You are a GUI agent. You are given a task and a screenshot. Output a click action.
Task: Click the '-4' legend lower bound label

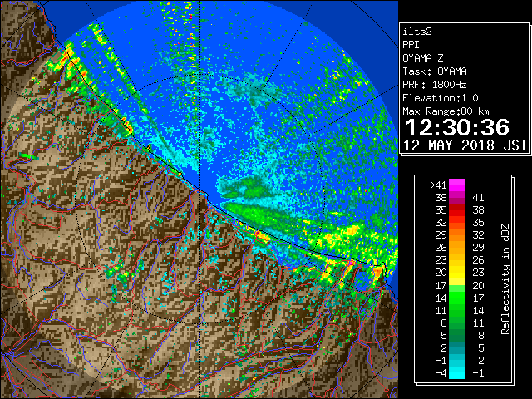coord(441,373)
